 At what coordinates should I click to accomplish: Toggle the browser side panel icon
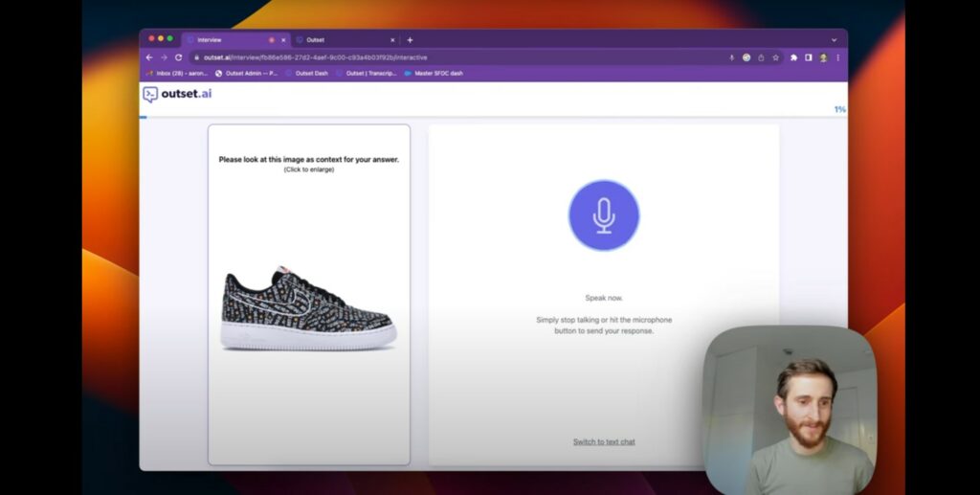808,57
